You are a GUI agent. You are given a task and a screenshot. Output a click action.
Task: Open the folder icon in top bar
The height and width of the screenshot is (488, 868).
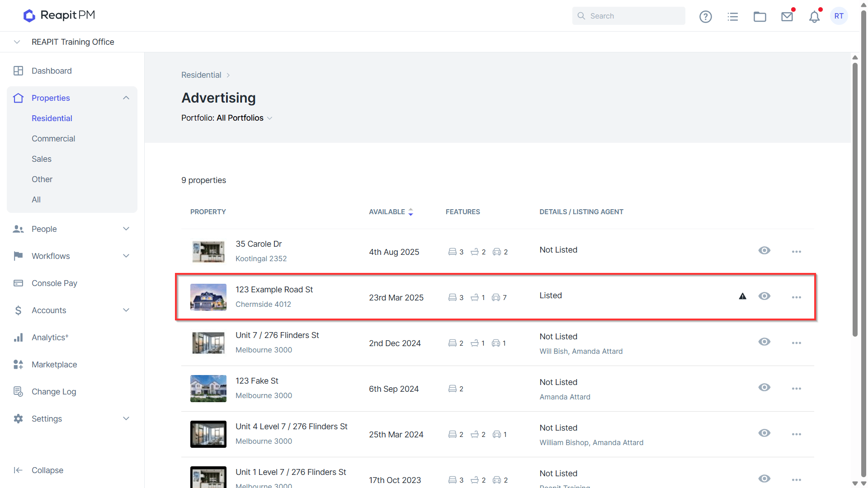760,17
